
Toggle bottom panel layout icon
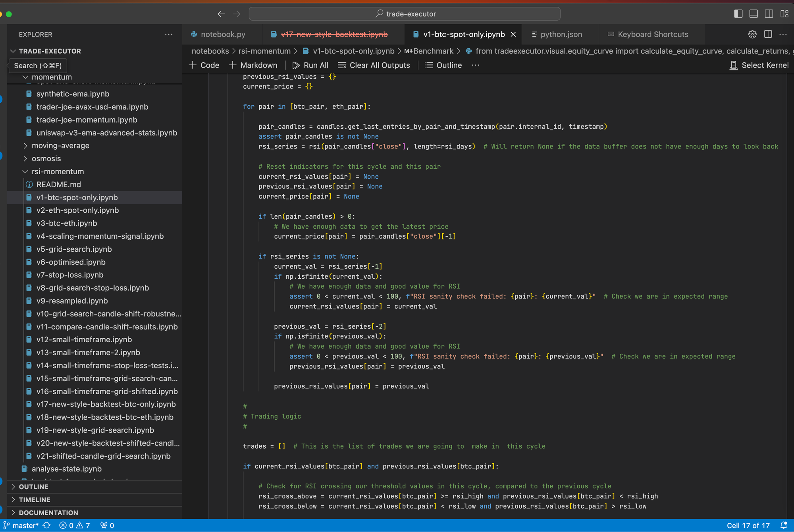point(754,14)
